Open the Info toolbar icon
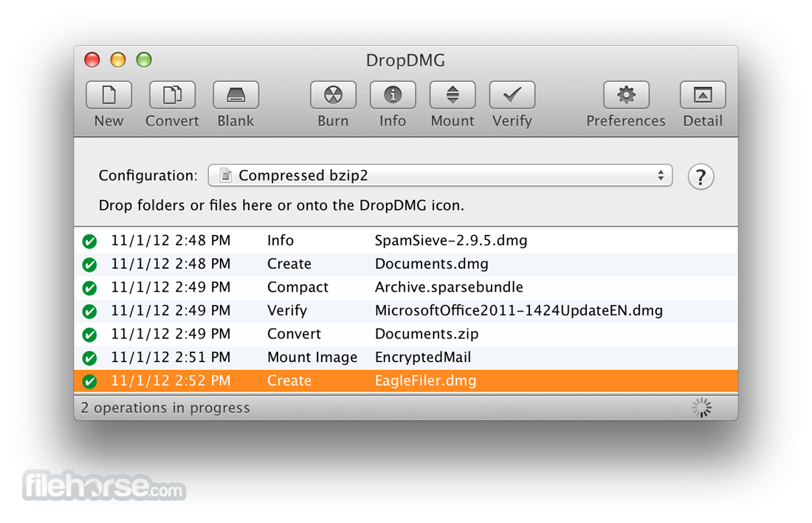Screen dimensions: 812x523 [393, 95]
